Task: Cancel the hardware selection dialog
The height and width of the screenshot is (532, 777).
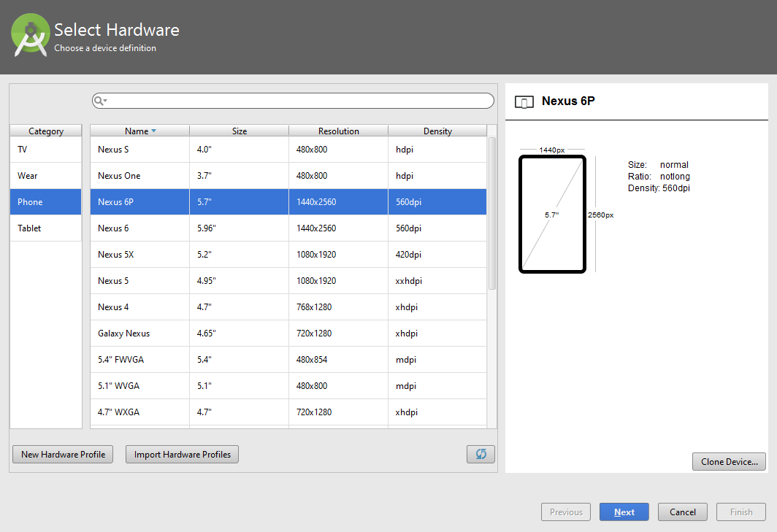Action: (682, 512)
